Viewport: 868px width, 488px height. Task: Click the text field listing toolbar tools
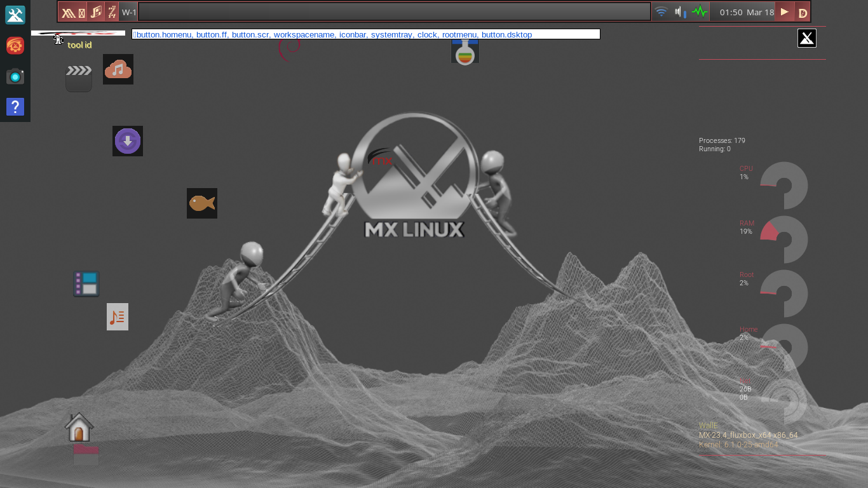(x=366, y=34)
